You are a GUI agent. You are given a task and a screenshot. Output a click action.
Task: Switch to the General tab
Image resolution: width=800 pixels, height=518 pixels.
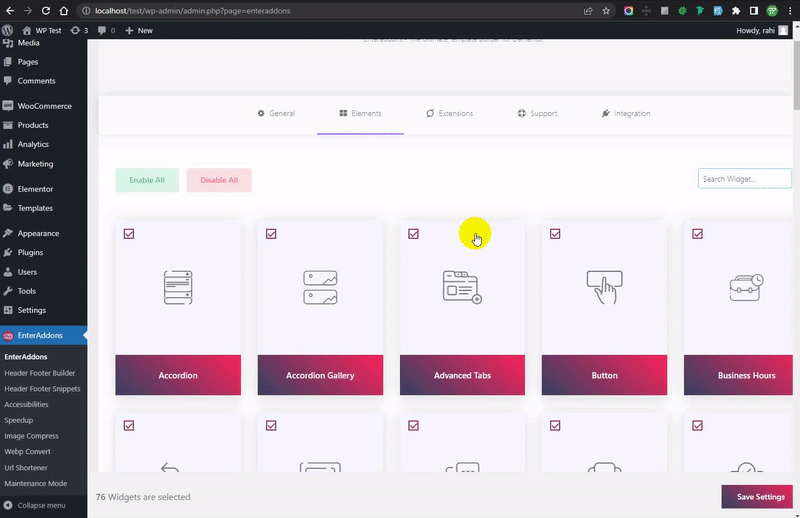pyautogui.click(x=276, y=114)
